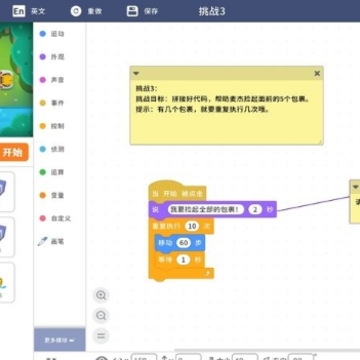Click the game stage preview thumbnail
Viewport: 360px width, 360px height.
16,79
